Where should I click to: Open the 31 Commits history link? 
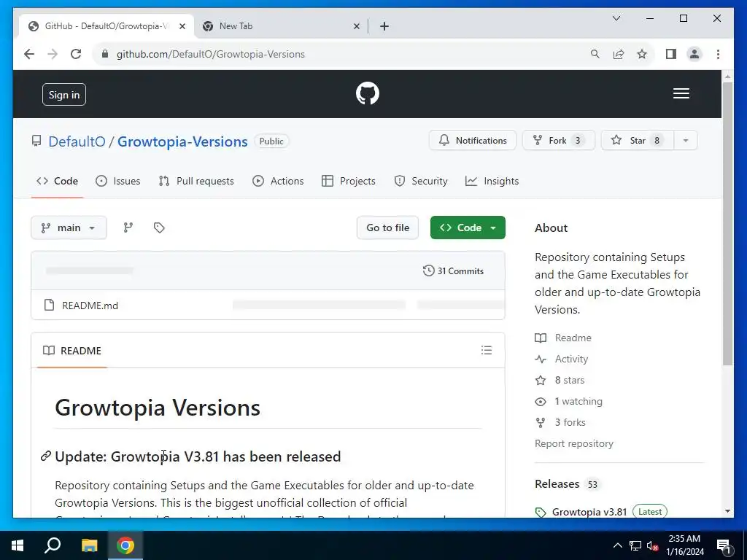pyautogui.click(x=453, y=271)
